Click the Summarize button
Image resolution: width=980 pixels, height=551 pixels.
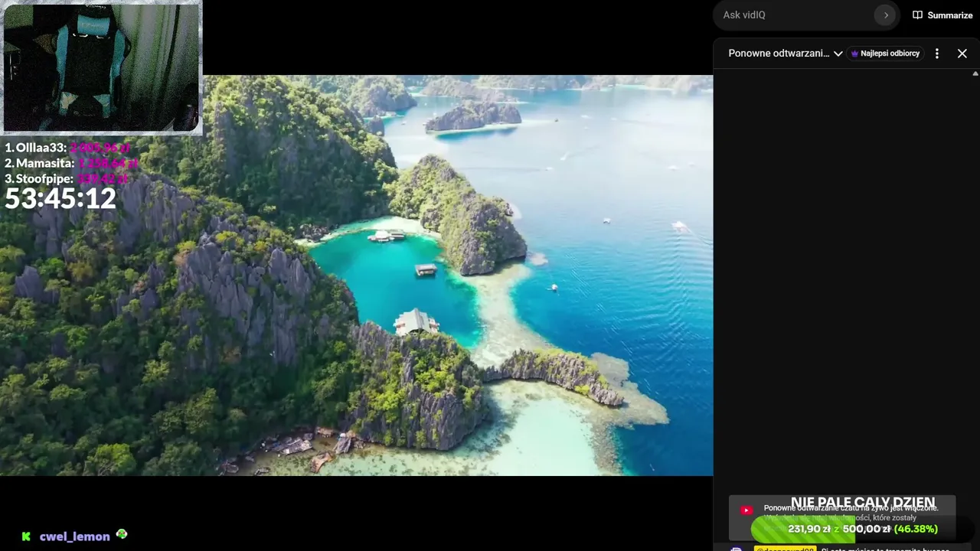click(942, 15)
